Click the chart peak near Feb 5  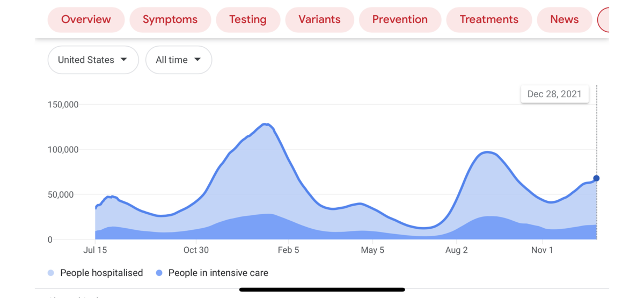tap(266, 124)
